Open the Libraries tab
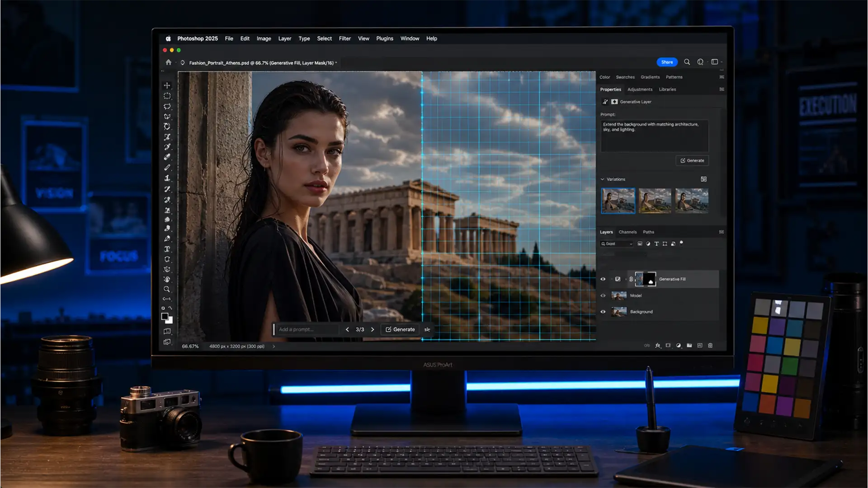Viewport: 868px width, 488px height. tap(667, 89)
